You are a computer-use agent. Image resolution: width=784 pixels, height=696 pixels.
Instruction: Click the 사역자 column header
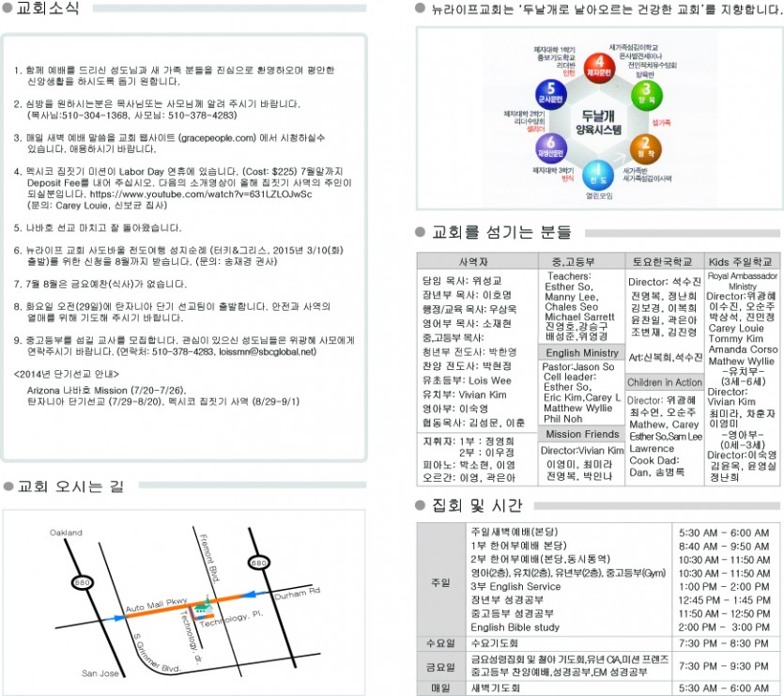point(477,261)
